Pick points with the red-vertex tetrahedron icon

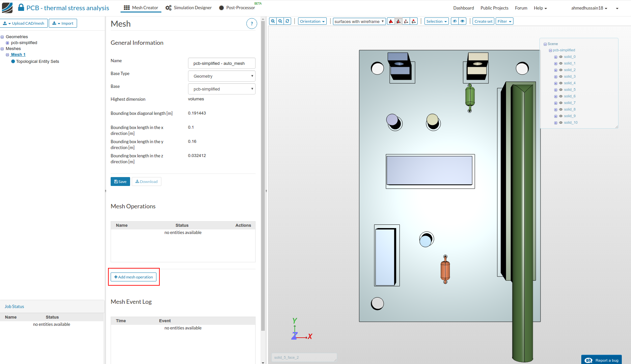[x=414, y=21]
